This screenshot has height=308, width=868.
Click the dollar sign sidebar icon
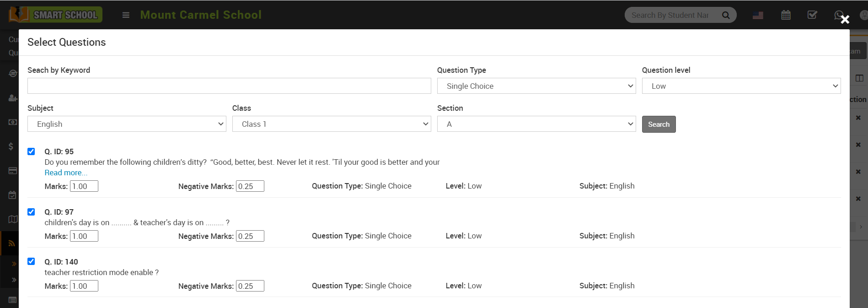click(x=11, y=146)
